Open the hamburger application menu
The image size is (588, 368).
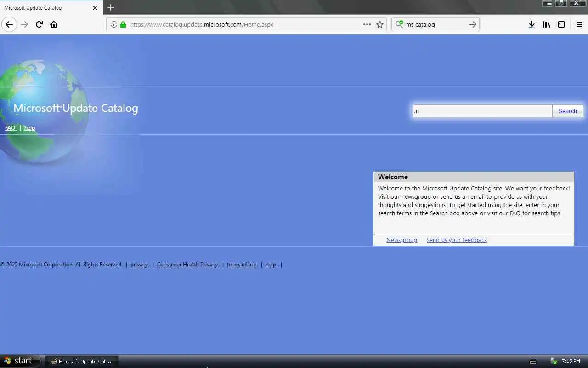click(x=579, y=24)
